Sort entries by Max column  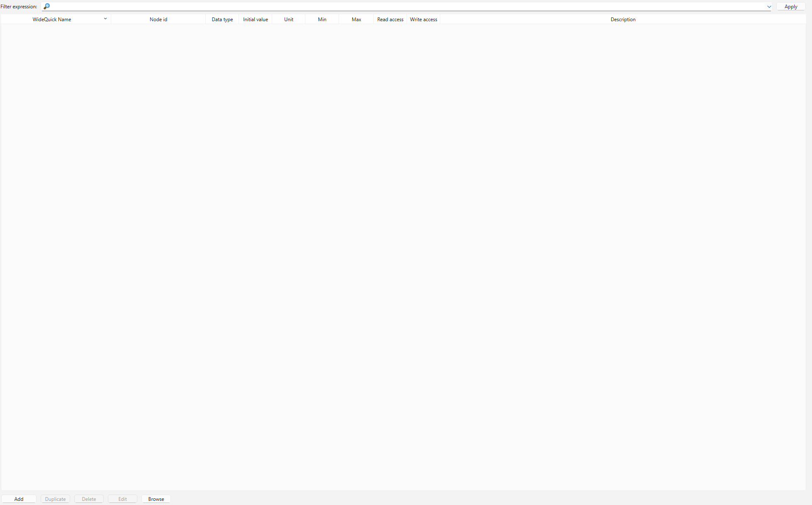tap(356, 19)
